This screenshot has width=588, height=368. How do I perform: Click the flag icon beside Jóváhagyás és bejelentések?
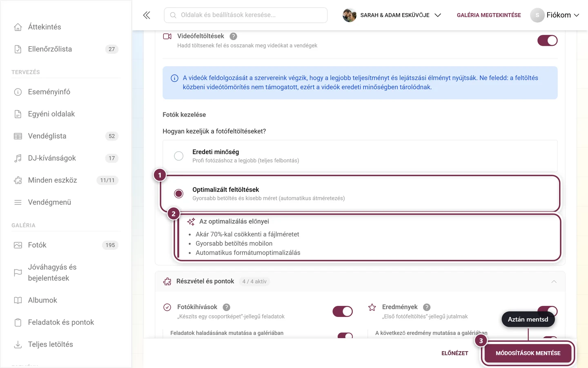coord(18,273)
